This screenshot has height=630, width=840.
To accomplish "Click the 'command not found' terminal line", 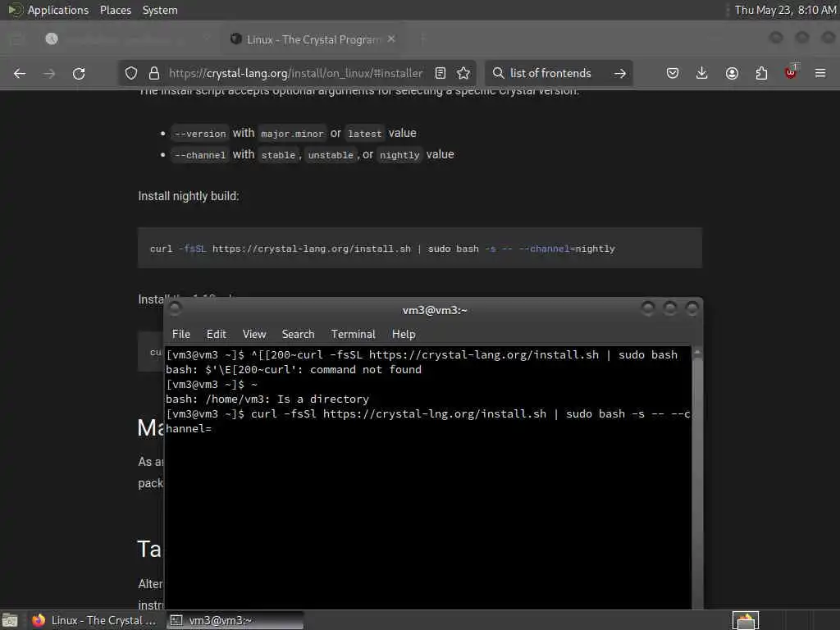I will 294,370.
